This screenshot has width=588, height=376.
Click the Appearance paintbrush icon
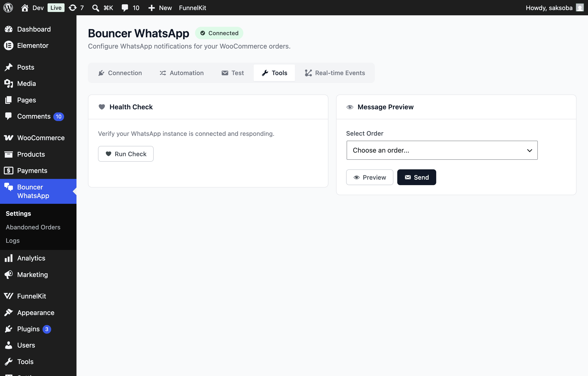click(9, 312)
